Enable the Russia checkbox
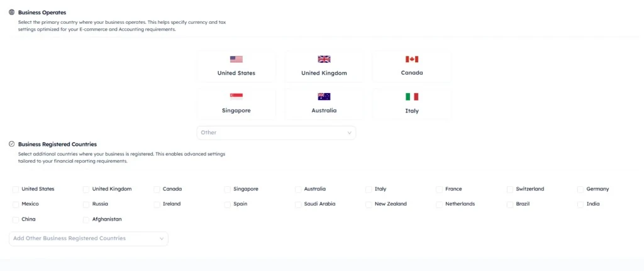The width and height of the screenshot is (644, 271). click(x=86, y=204)
